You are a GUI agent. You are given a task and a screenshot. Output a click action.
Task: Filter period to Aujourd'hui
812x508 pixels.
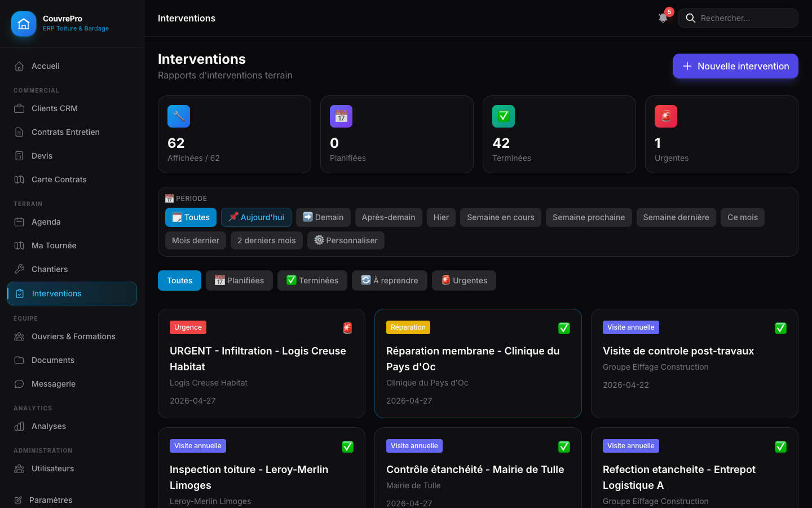pyautogui.click(x=256, y=217)
